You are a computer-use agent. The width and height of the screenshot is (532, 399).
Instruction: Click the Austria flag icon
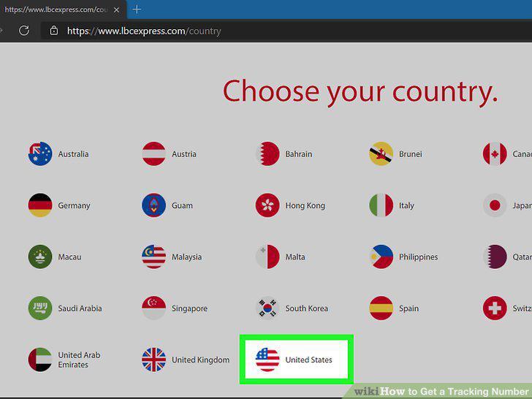point(153,153)
